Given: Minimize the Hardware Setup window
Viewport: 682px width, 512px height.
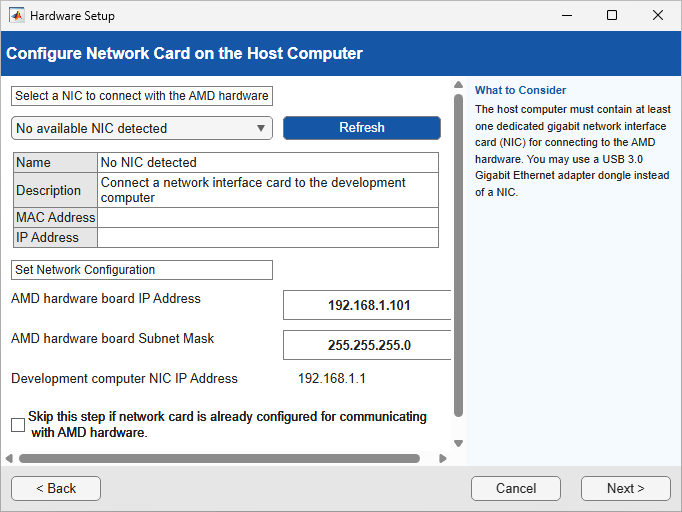Looking at the screenshot, I should [x=566, y=16].
